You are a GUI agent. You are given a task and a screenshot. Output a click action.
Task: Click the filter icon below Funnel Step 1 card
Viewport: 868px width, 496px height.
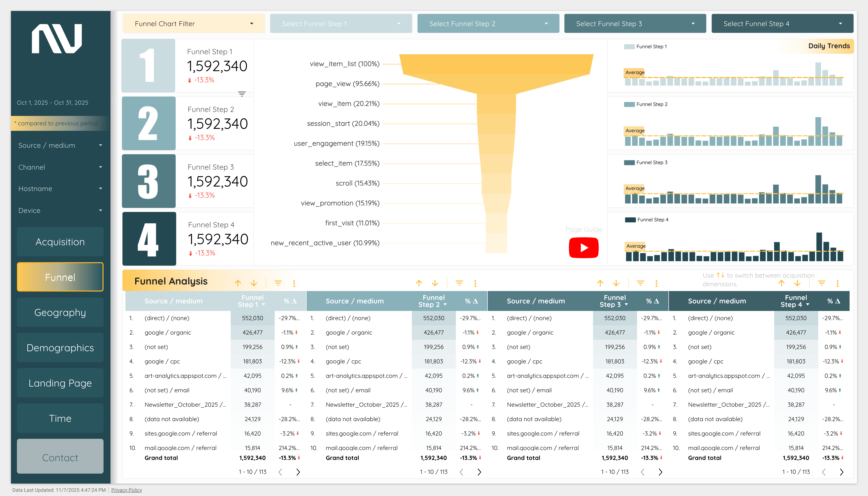coord(242,94)
